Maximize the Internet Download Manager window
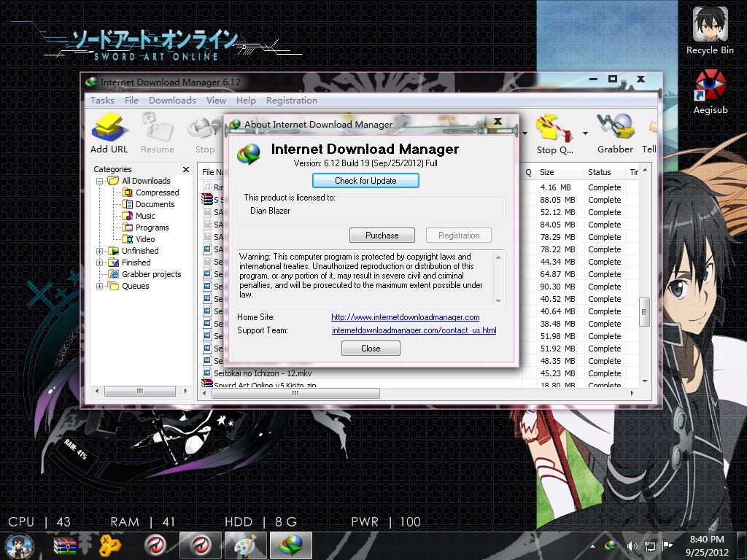This screenshot has height=560, width=747. click(613, 79)
